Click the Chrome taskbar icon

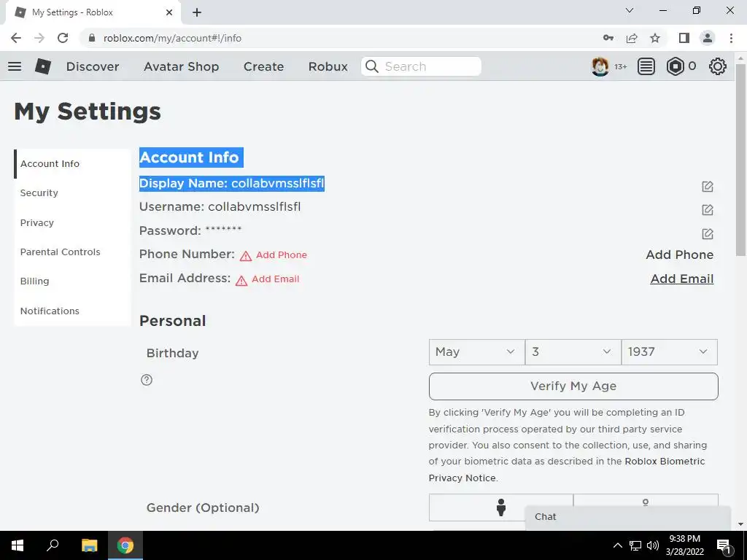[x=125, y=545]
